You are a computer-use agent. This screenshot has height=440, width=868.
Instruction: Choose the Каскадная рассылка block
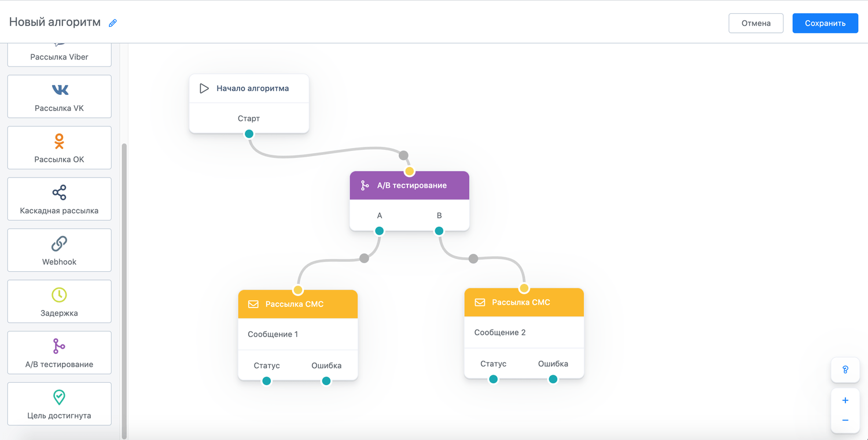point(59,199)
